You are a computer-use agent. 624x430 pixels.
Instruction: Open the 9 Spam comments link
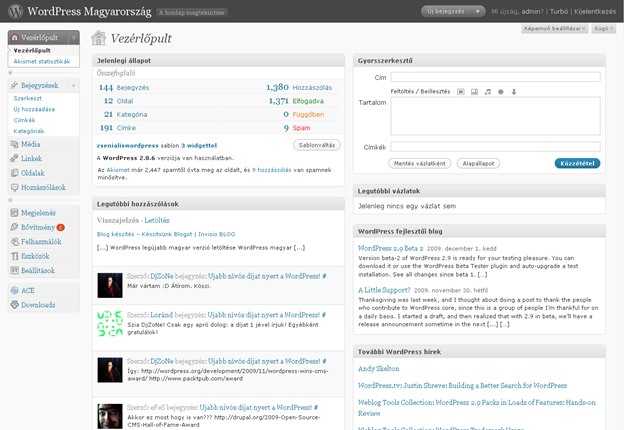(297, 128)
